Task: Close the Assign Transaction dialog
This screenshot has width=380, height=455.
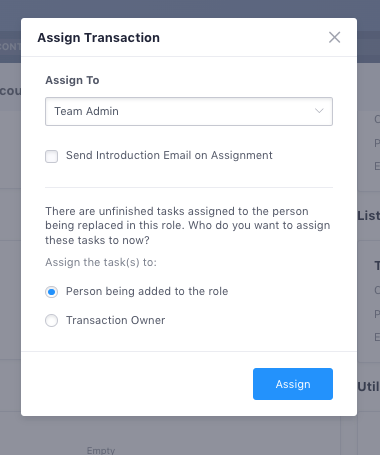Action: (x=334, y=37)
